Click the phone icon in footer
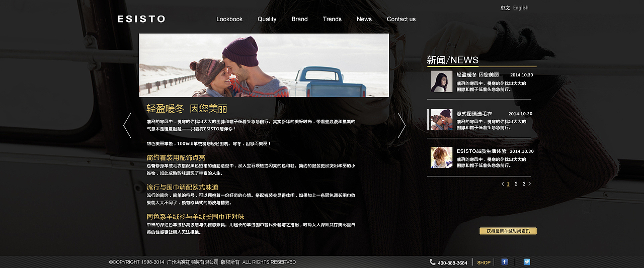This screenshot has height=268, width=644. (433, 262)
